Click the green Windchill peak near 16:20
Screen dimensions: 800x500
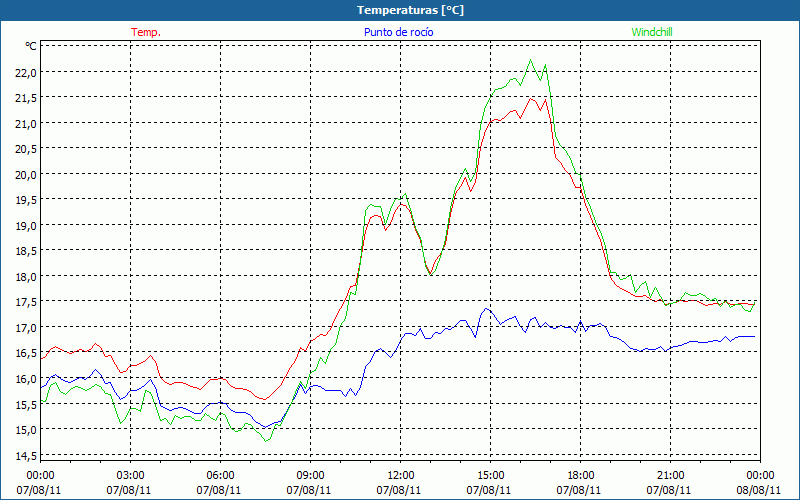point(531,60)
